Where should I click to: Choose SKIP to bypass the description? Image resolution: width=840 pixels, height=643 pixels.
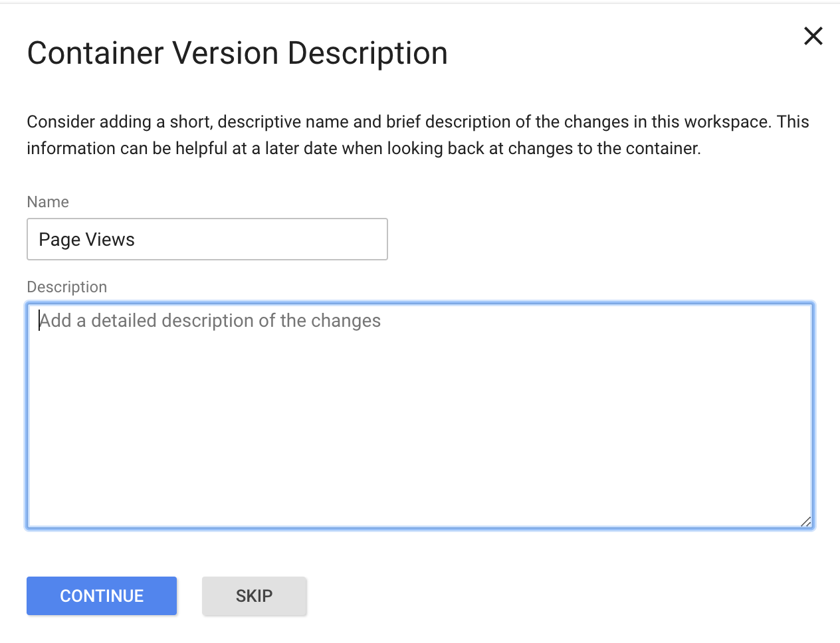[x=255, y=596]
